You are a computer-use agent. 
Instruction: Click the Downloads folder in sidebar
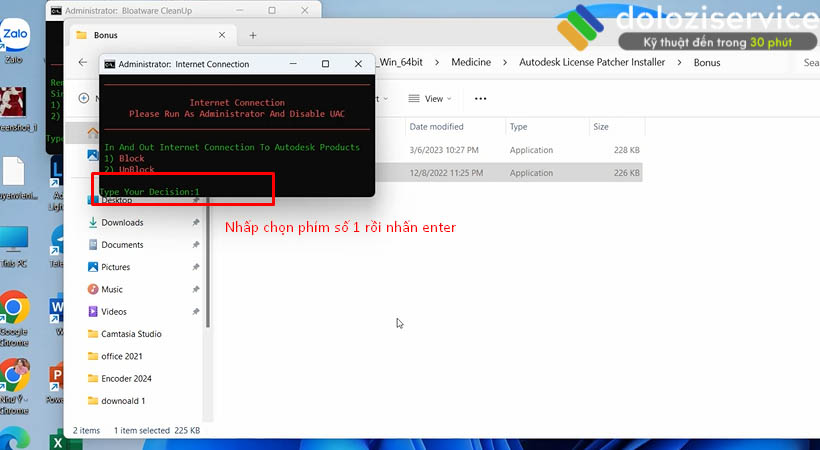coord(122,223)
